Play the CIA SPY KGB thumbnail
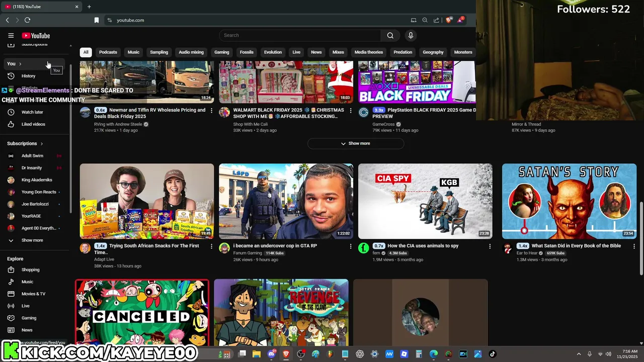This screenshot has width=644, height=362. (x=425, y=201)
